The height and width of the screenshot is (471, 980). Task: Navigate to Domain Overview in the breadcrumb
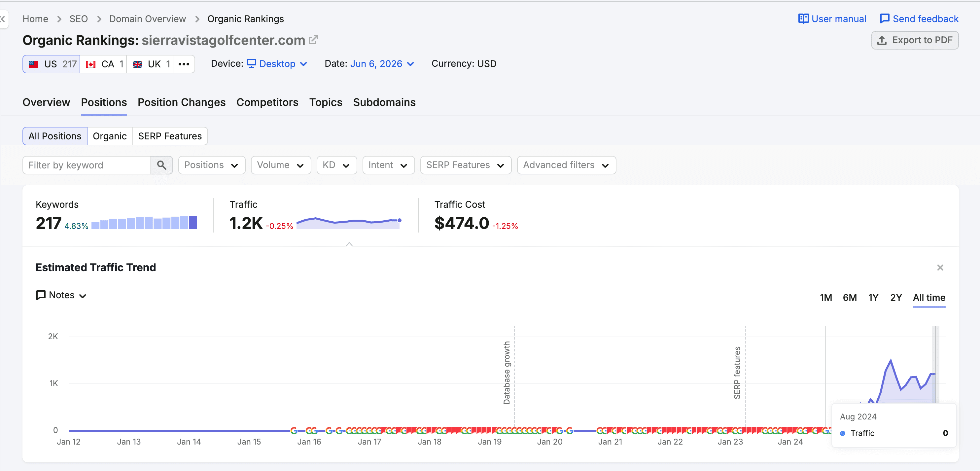pyautogui.click(x=148, y=19)
